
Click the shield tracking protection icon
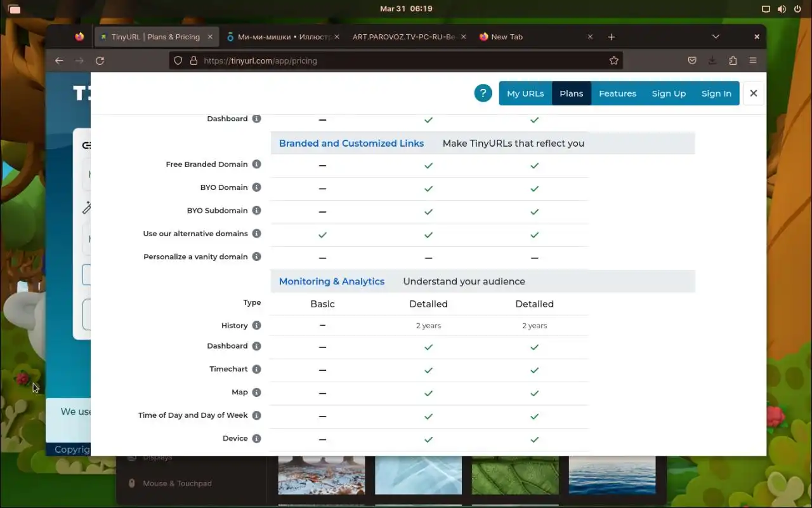click(178, 60)
